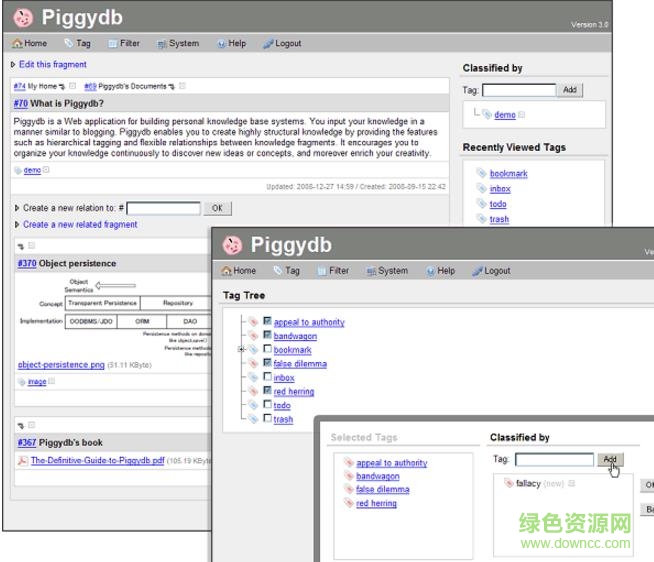
Task: Open System in front Tag Tree window
Action: click(x=387, y=271)
